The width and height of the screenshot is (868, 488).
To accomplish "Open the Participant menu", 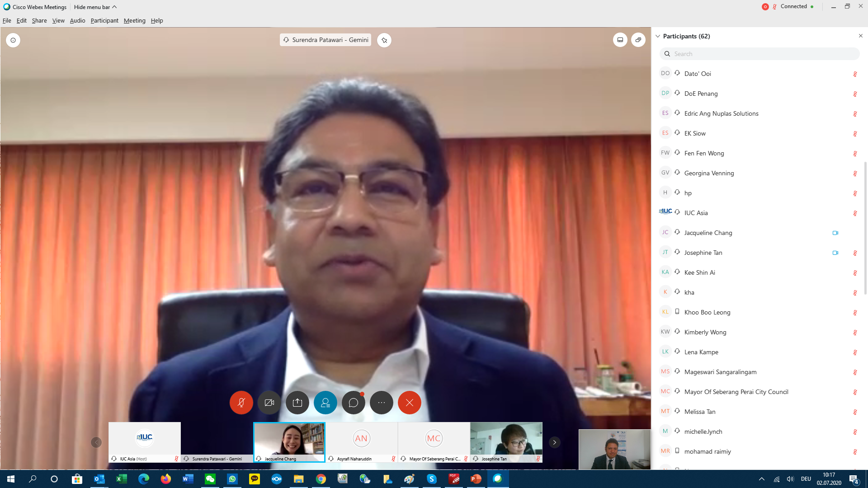I will tap(104, 21).
